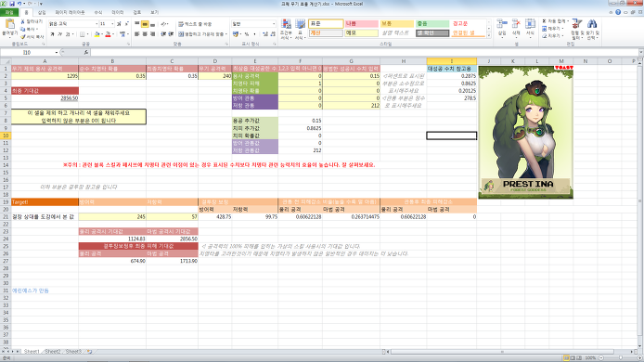Viewport: 644px width, 362px height.
Task: Increase indent icon
Action: coord(171,34)
